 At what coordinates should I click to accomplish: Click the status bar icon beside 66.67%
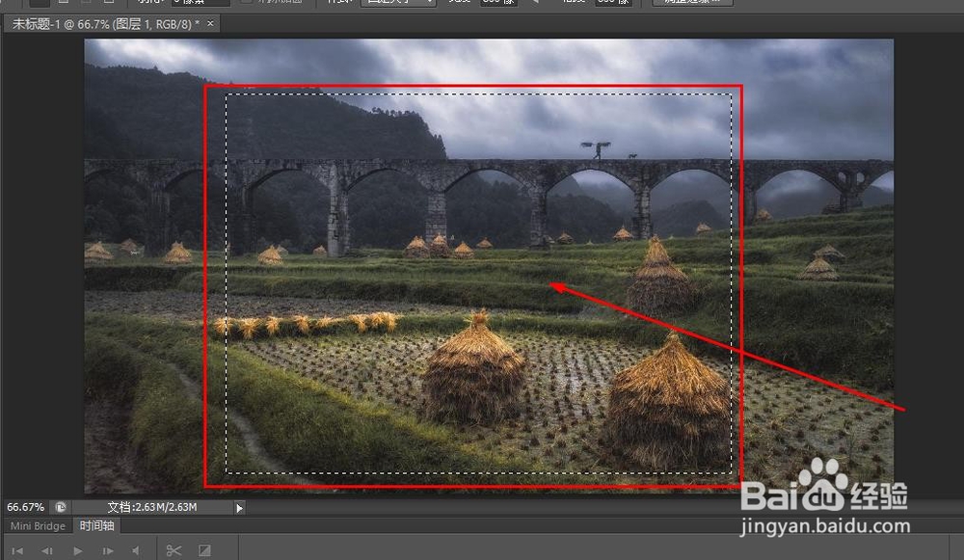60,507
